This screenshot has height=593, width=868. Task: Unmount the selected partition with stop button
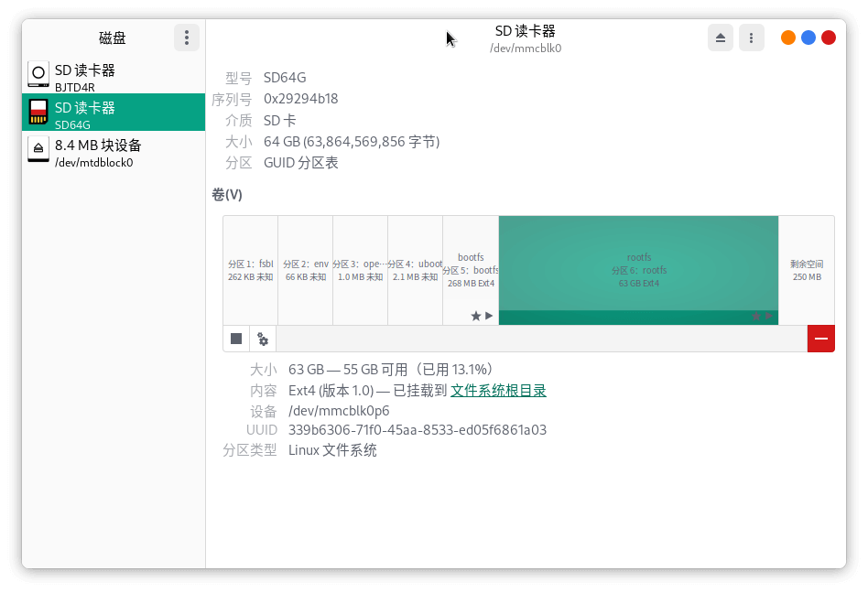236,339
